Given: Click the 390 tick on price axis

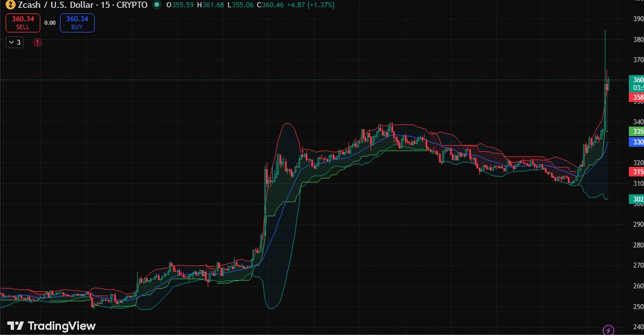Looking at the screenshot, I should click(x=638, y=19).
